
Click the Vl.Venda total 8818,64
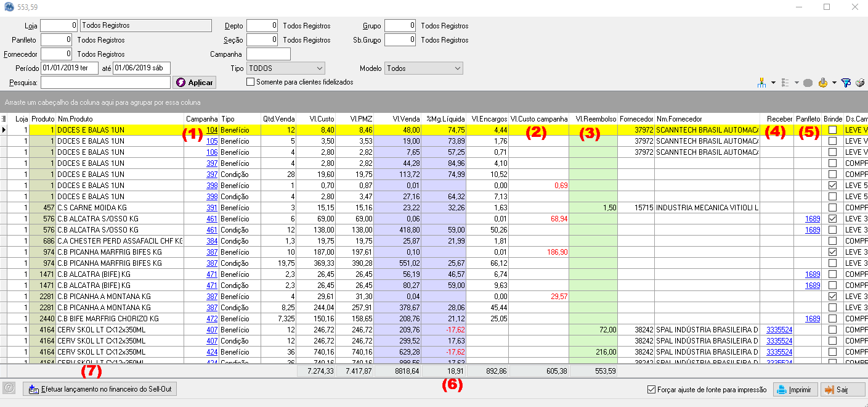point(398,371)
